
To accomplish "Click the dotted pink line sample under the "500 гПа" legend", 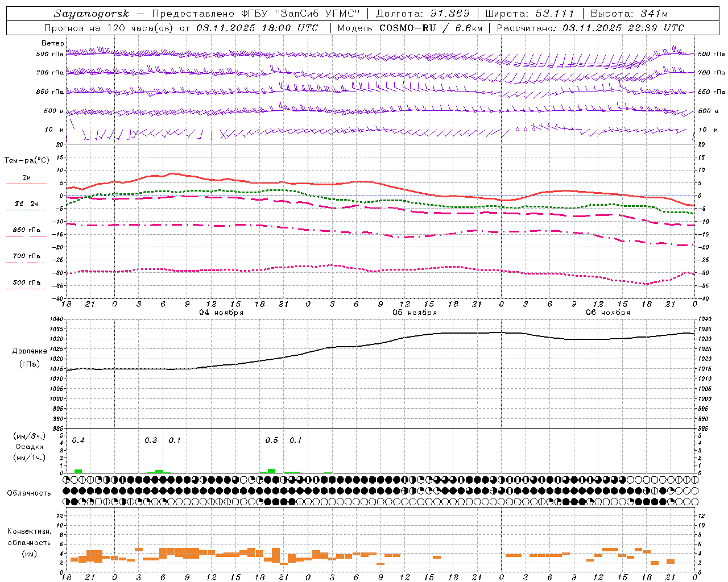I will [x=25, y=289].
